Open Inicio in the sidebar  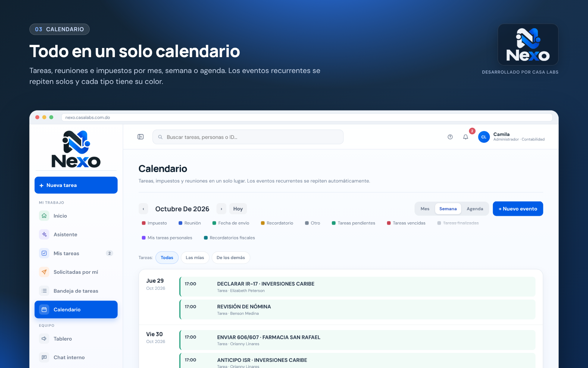pyautogui.click(x=76, y=216)
